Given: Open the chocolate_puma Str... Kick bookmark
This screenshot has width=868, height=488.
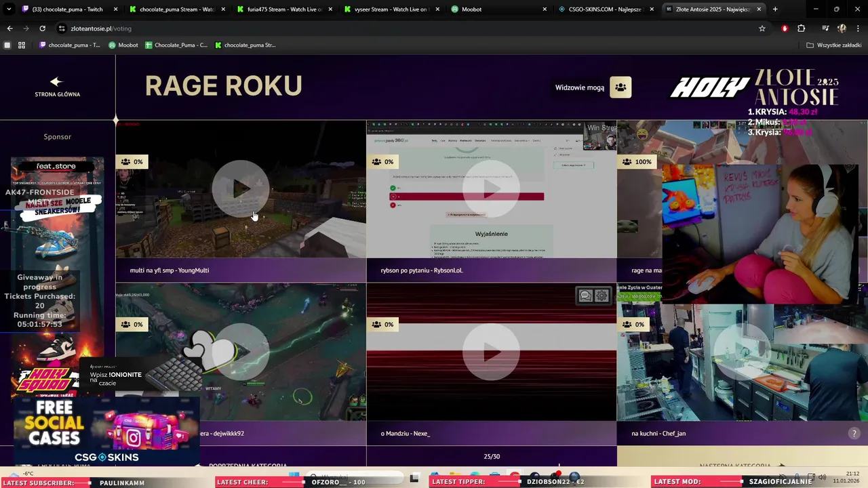Looking at the screenshot, I should (x=245, y=45).
